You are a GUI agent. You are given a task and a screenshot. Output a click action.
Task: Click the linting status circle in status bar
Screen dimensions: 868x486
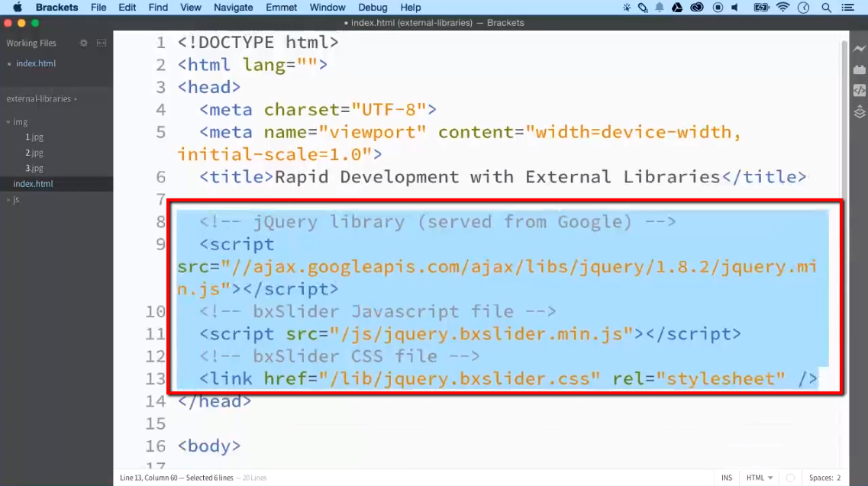coord(790,478)
